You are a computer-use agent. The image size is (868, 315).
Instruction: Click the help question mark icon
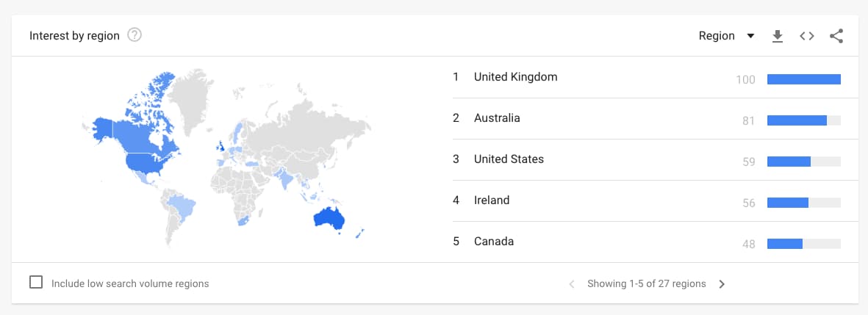pyautogui.click(x=134, y=35)
